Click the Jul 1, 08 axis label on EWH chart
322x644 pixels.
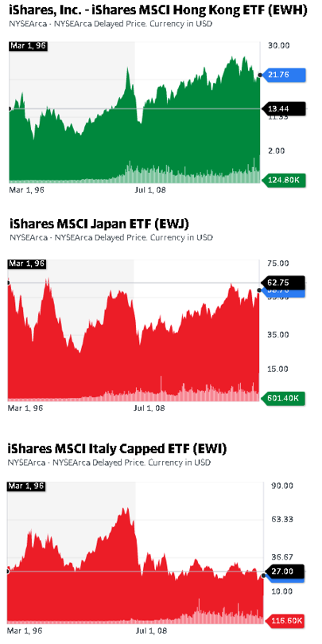coord(150,190)
